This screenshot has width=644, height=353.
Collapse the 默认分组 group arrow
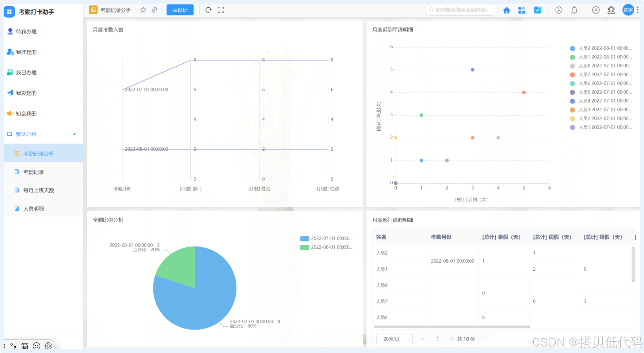[75, 134]
